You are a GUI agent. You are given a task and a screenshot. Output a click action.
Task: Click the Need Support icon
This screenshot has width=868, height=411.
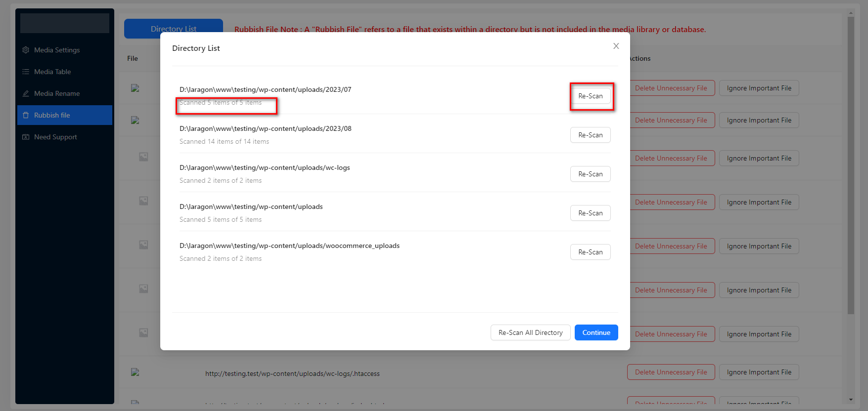coord(26,137)
